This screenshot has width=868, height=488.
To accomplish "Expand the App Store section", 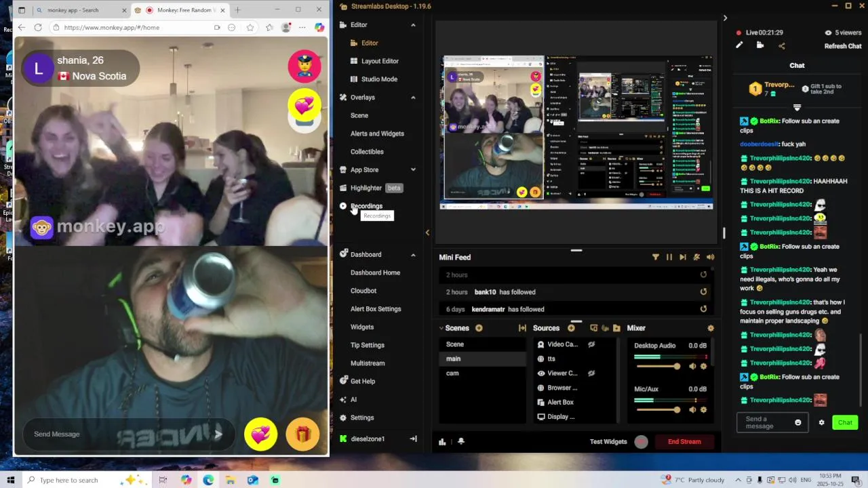I will 413,170.
